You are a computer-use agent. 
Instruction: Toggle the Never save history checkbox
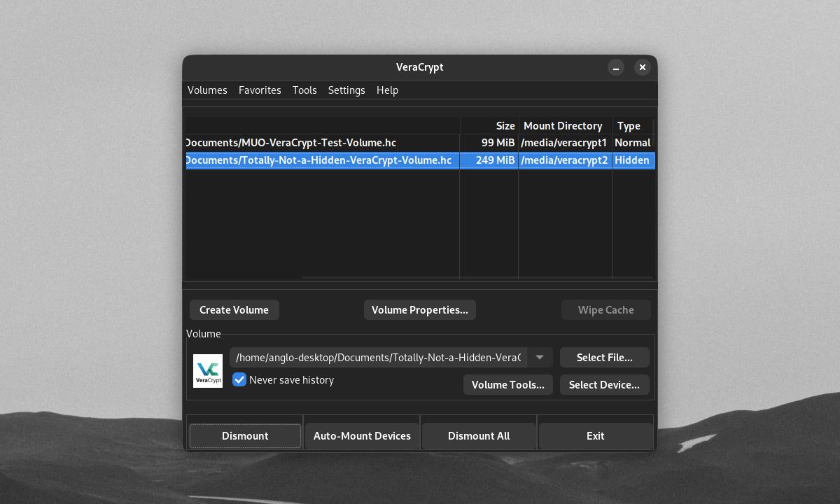(x=239, y=380)
